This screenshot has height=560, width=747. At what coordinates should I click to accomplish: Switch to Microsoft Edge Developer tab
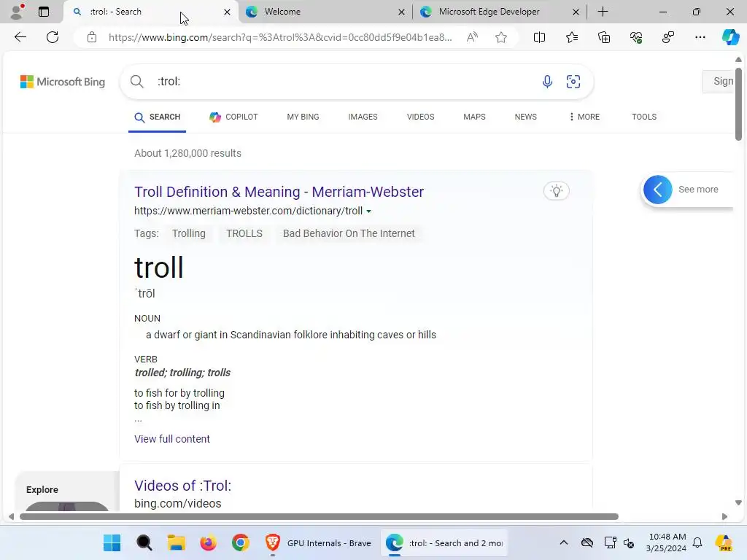click(x=499, y=12)
